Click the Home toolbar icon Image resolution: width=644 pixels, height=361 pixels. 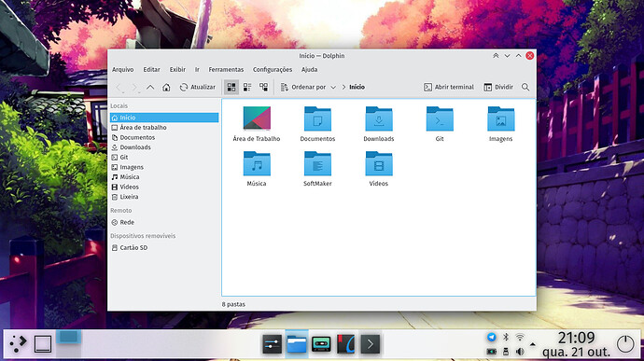click(166, 87)
